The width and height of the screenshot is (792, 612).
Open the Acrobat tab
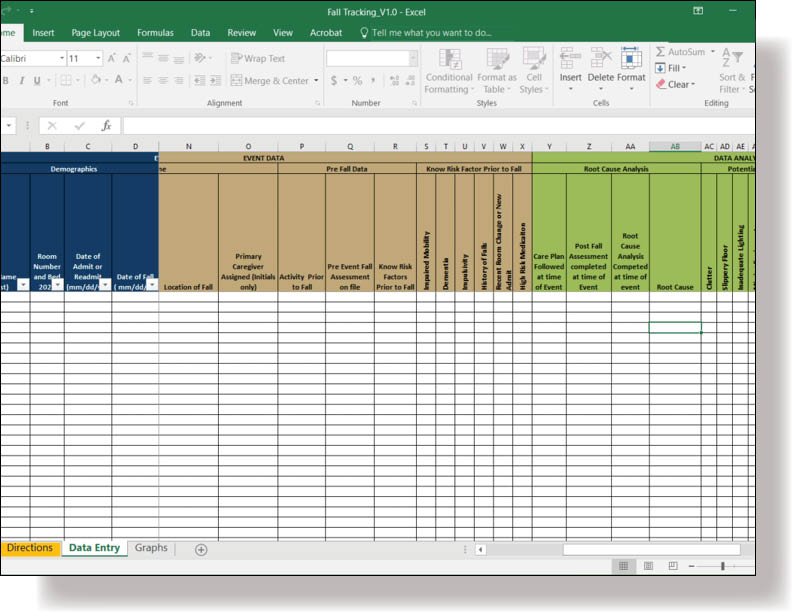[326, 33]
